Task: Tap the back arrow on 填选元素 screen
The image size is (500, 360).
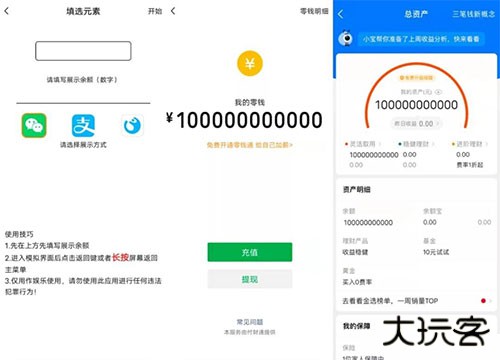Action: tap(7, 11)
